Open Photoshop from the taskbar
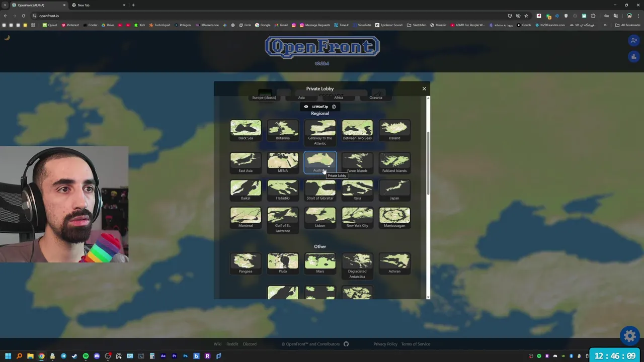Screen dimensions: 644x362 [185, 356]
